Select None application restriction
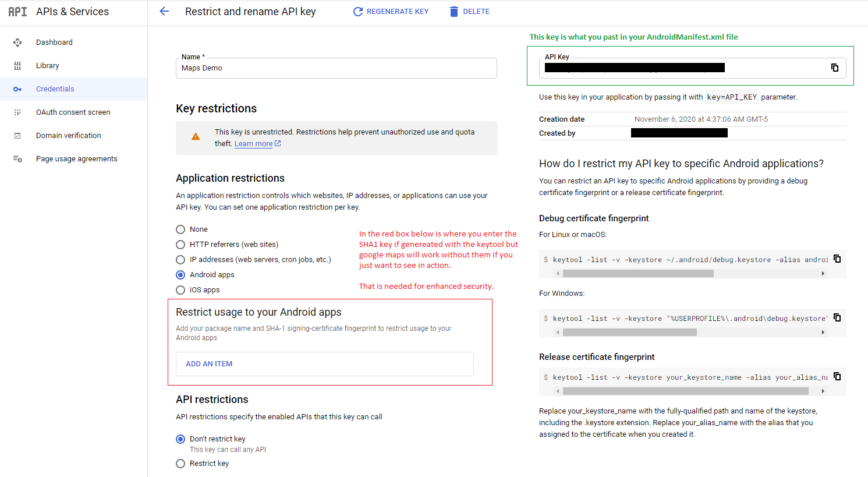 point(180,229)
